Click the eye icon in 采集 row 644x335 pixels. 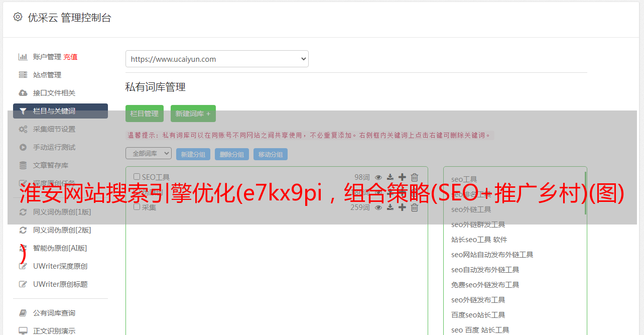[x=378, y=207]
